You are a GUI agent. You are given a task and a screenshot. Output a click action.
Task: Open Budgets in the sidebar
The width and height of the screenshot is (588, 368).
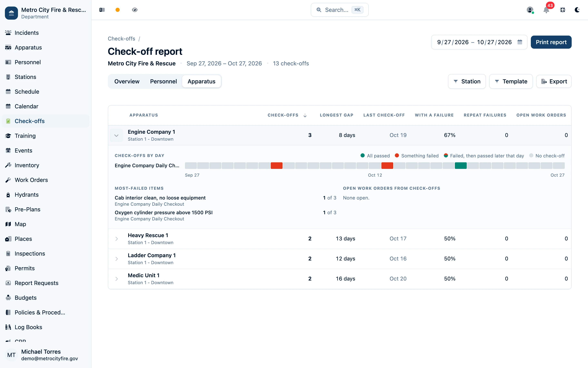tap(46, 298)
